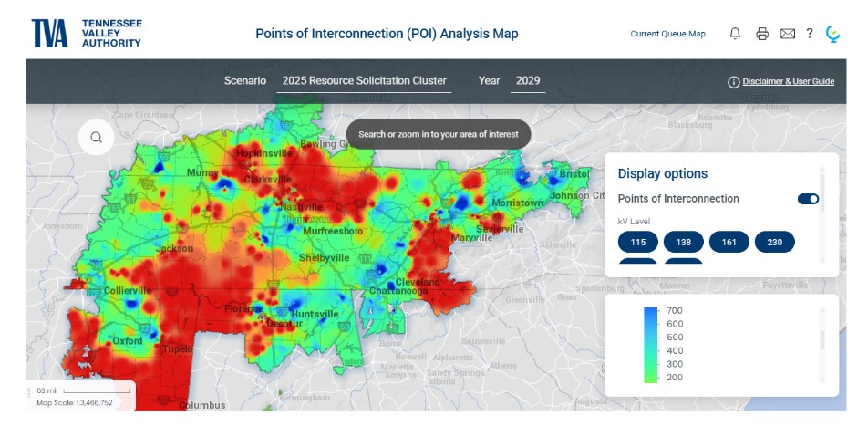Toggle the 138 kV level chip

pos(683,242)
